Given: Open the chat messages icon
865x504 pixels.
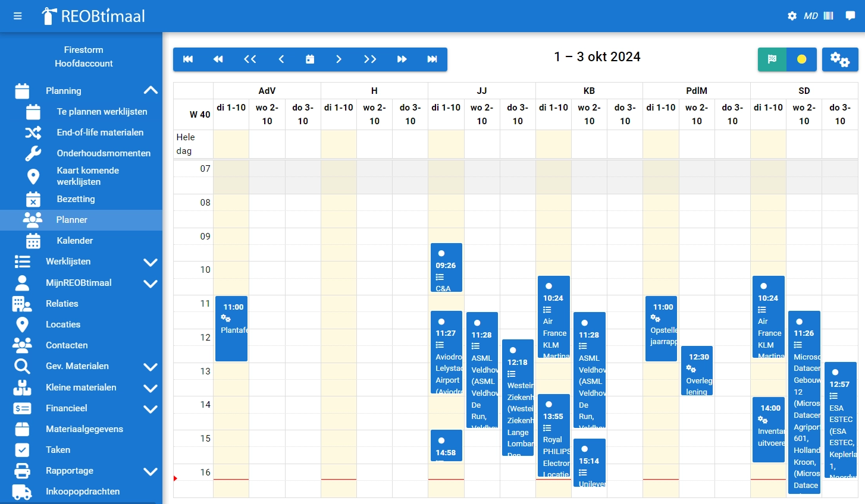Looking at the screenshot, I should (850, 16).
